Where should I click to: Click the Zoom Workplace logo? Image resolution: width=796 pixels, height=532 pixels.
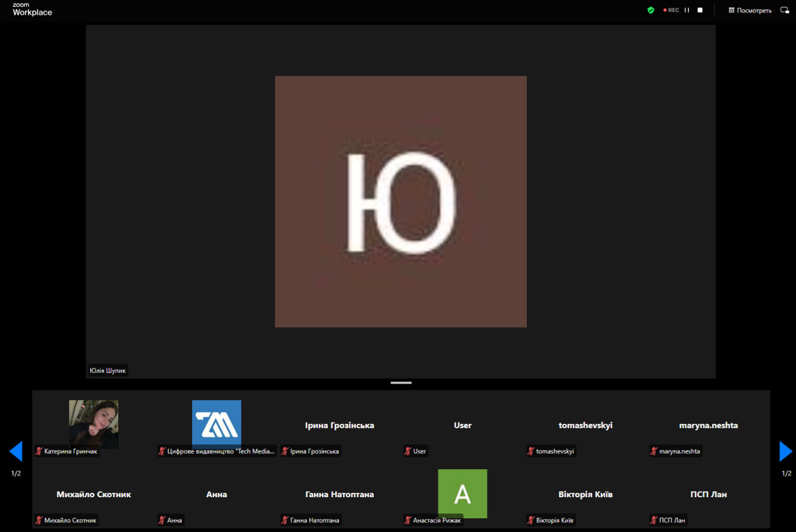click(32, 9)
